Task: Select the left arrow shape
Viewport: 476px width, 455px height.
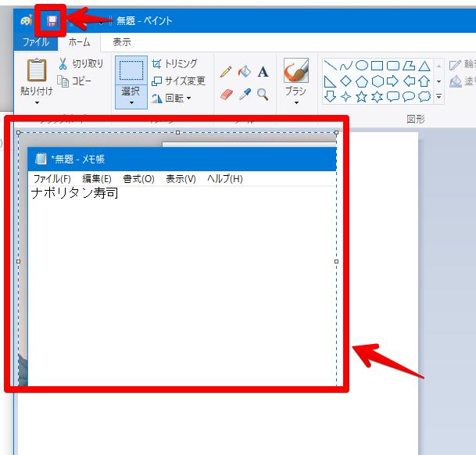Action: [409, 81]
